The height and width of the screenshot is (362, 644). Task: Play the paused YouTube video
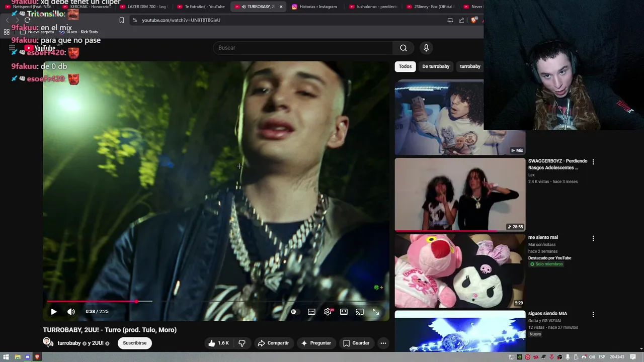click(x=54, y=312)
